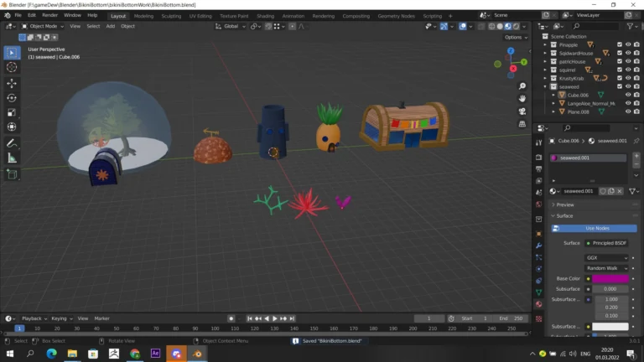Hide the Pinapple collection in viewport
This screenshot has height=362, width=644.
click(x=628, y=44)
